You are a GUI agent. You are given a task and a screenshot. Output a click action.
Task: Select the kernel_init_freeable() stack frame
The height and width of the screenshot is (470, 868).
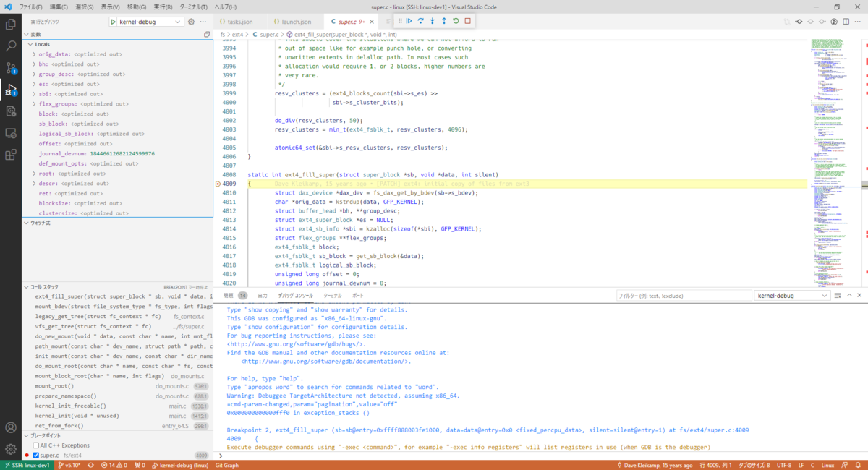[117, 406]
